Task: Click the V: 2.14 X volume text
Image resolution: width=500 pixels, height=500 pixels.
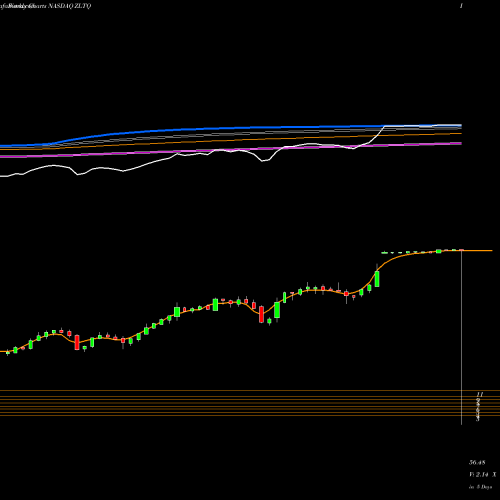Action: click(x=482, y=474)
